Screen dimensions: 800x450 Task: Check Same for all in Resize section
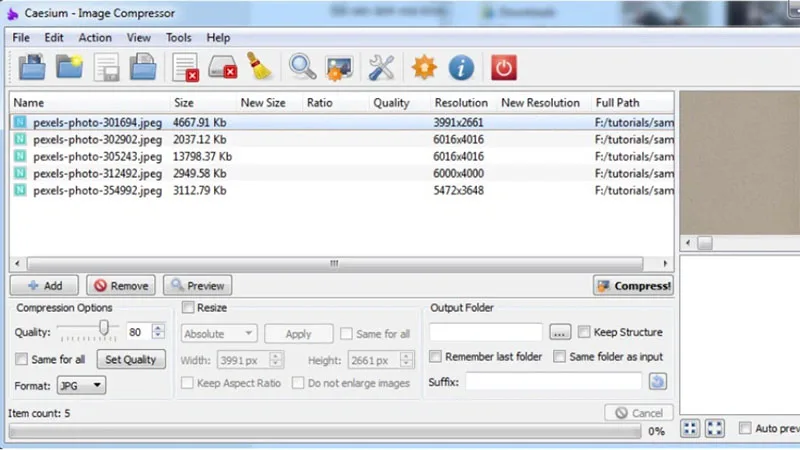tap(346, 334)
